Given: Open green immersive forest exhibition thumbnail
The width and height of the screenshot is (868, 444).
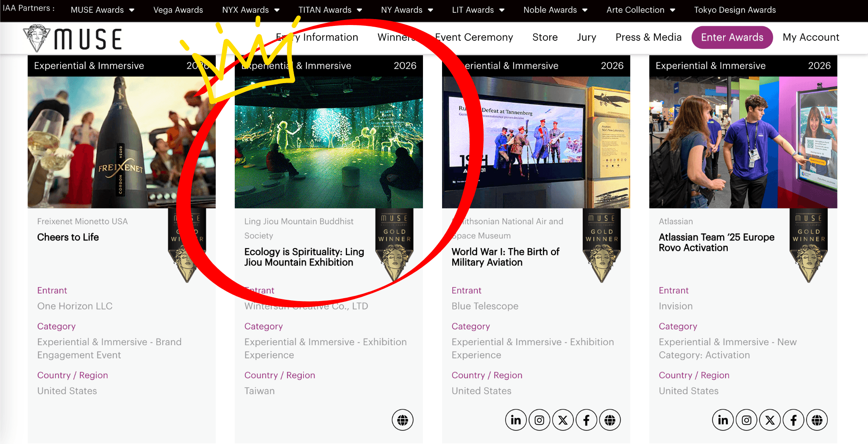Looking at the screenshot, I should 329,142.
